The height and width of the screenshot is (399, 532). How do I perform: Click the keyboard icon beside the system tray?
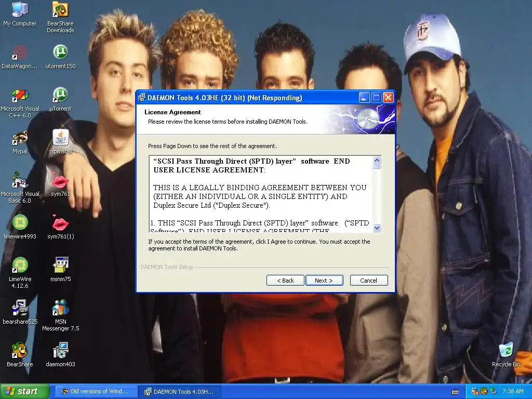pyautogui.click(x=455, y=392)
